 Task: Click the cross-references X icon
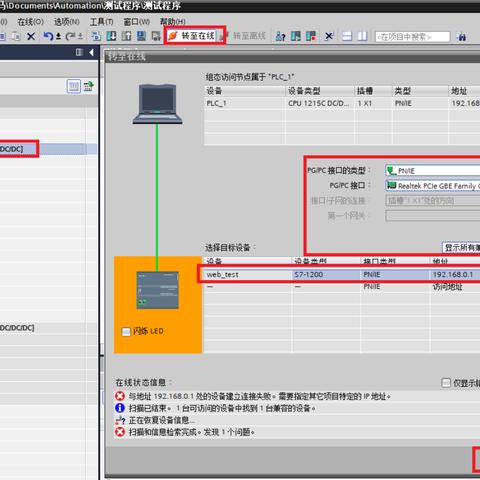329,36
